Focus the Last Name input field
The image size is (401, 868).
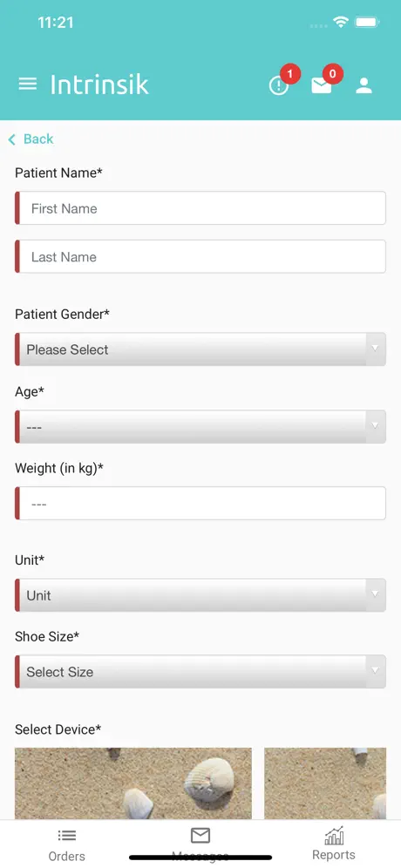coord(200,256)
